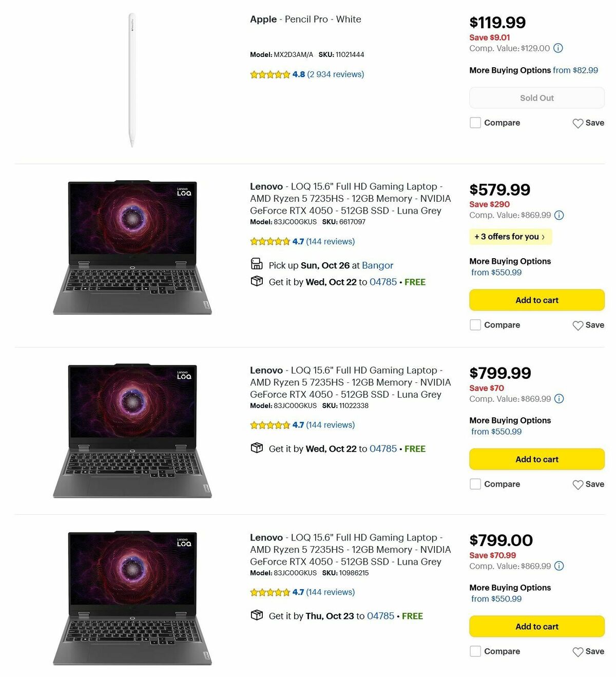The height and width of the screenshot is (677, 616).
Task: Click the info icon next to the $579.99 laptop's Comp. Value
Action: coord(559,215)
